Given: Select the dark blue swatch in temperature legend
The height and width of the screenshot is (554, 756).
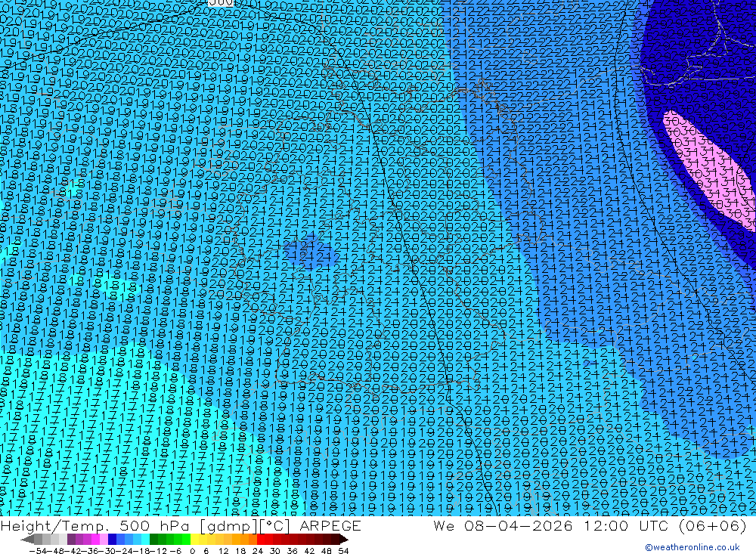Looking at the screenshot, I should click(112, 539).
